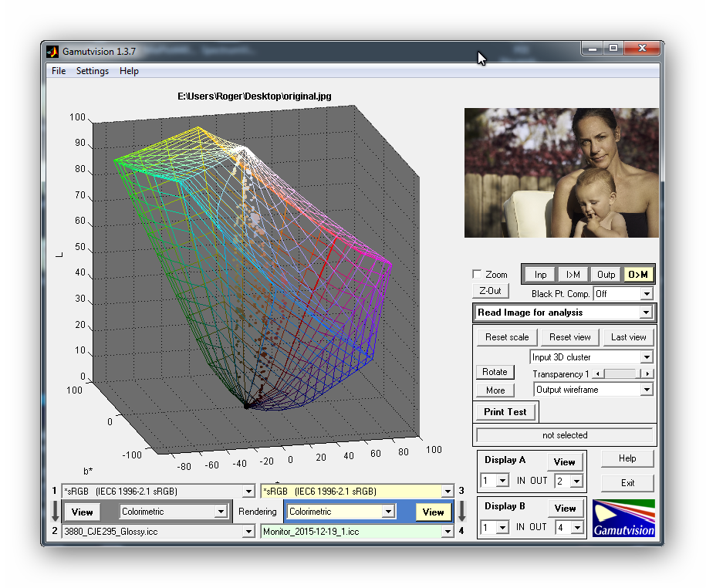Click the Print Test button

pyautogui.click(x=505, y=412)
